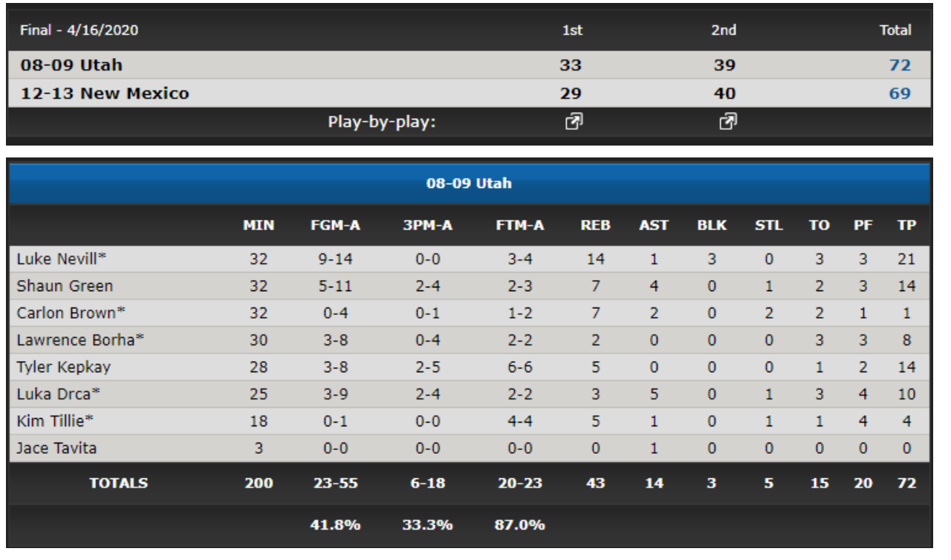Click Utah total score 72 link
The height and width of the screenshot is (560, 951).
point(900,65)
